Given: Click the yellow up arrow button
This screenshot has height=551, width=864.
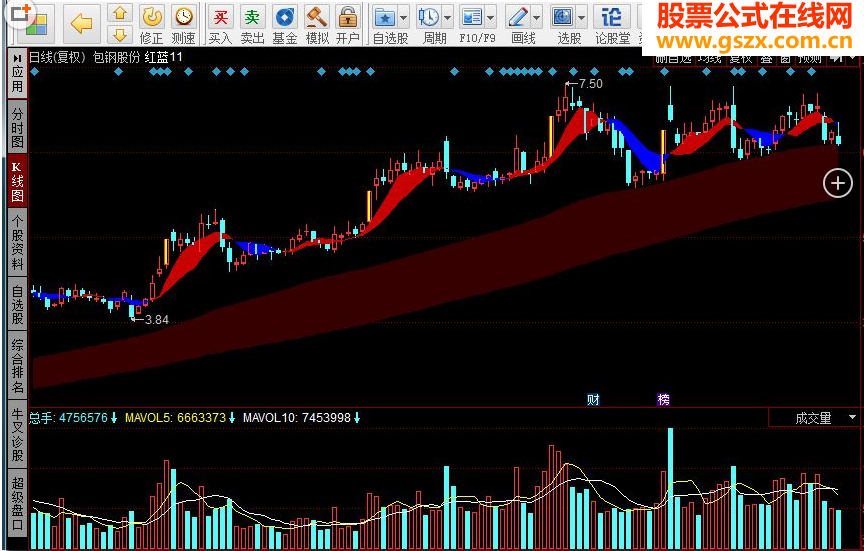Looking at the screenshot, I should [120, 13].
